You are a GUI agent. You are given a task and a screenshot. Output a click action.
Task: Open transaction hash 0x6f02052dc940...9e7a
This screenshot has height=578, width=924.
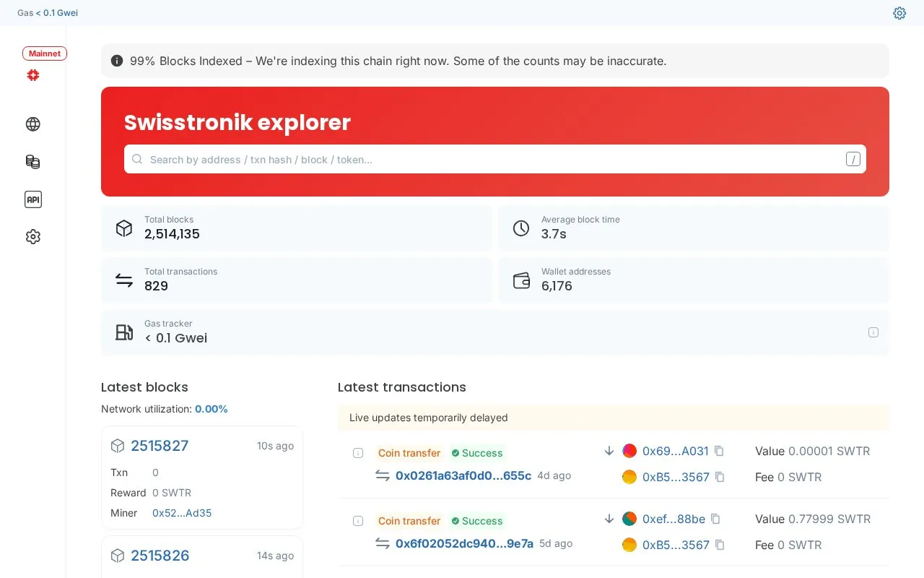[x=464, y=543]
